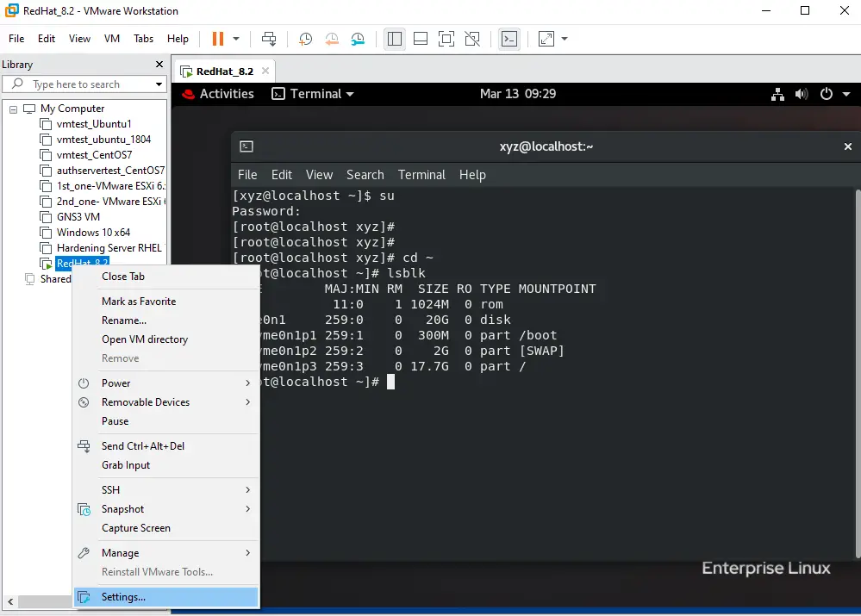Open the power options dropdown arrow beside pause
The height and width of the screenshot is (616, 861).
236,39
